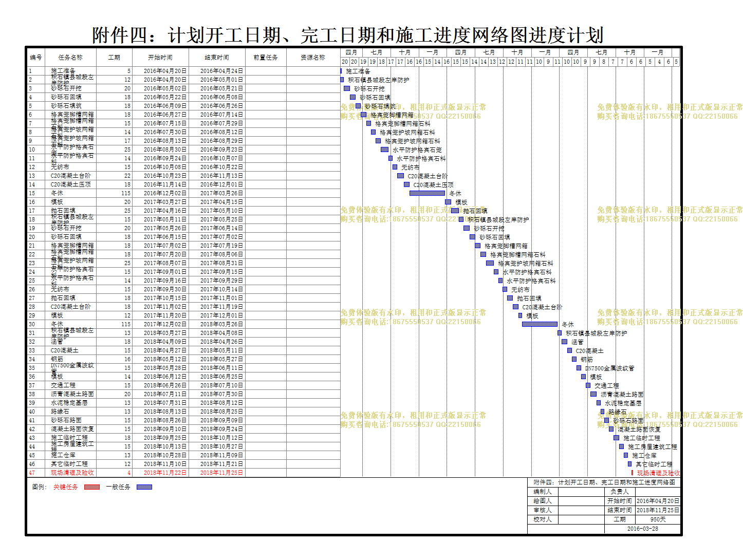Click the 校对人 label in the title block
The height and width of the screenshot is (560, 743).
[543, 519]
